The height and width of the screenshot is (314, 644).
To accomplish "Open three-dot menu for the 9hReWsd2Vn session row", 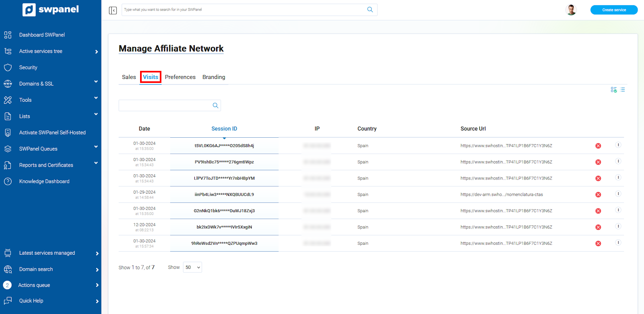I will point(618,242).
